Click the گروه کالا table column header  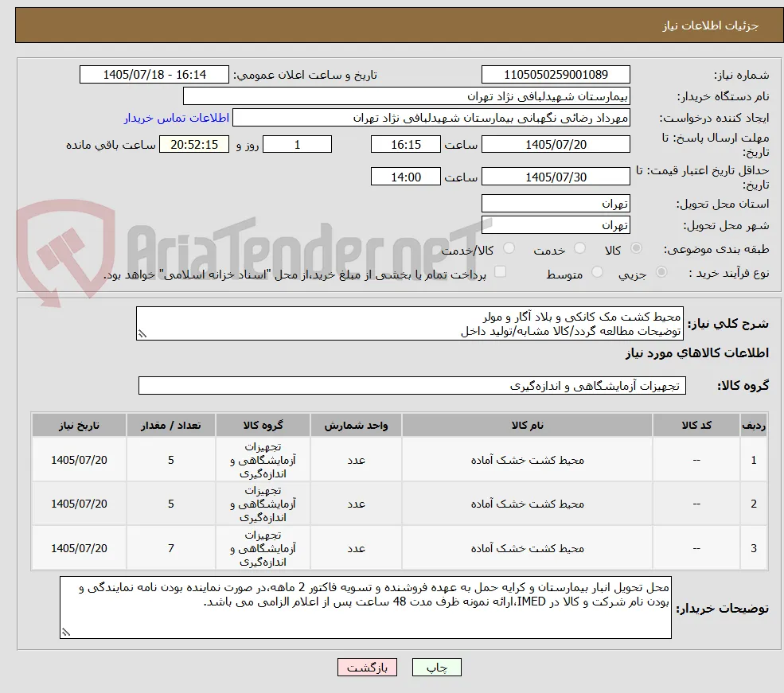click(263, 425)
